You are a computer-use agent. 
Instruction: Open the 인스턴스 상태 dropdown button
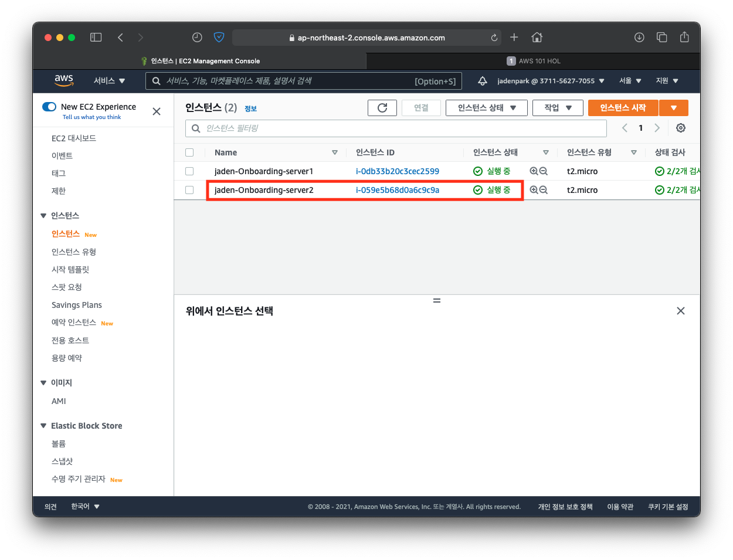487,108
